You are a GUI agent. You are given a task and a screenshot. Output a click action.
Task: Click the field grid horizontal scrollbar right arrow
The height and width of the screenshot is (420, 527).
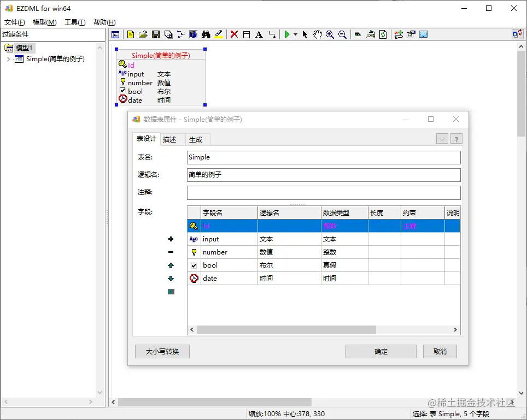click(455, 330)
